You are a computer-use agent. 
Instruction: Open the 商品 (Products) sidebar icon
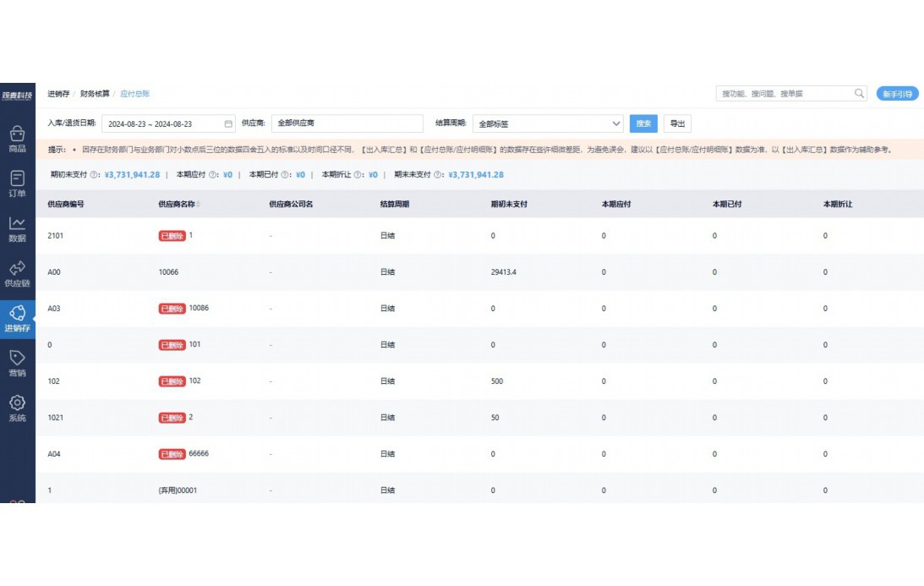click(x=17, y=139)
